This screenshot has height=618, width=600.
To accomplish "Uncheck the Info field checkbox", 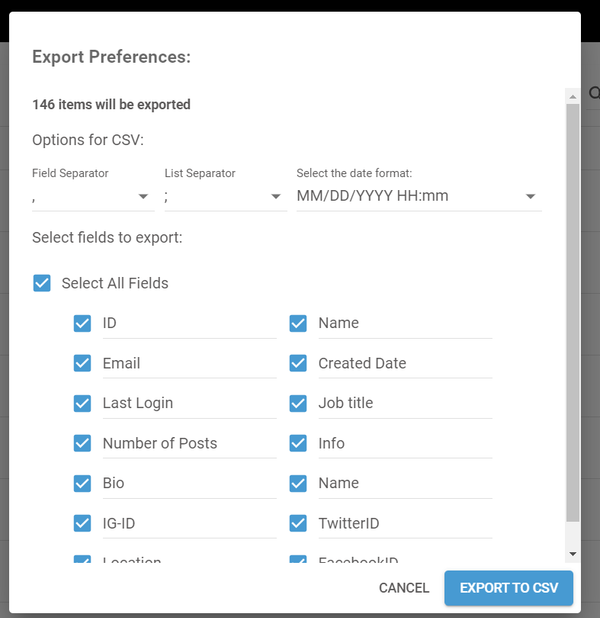I will (x=298, y=443).
